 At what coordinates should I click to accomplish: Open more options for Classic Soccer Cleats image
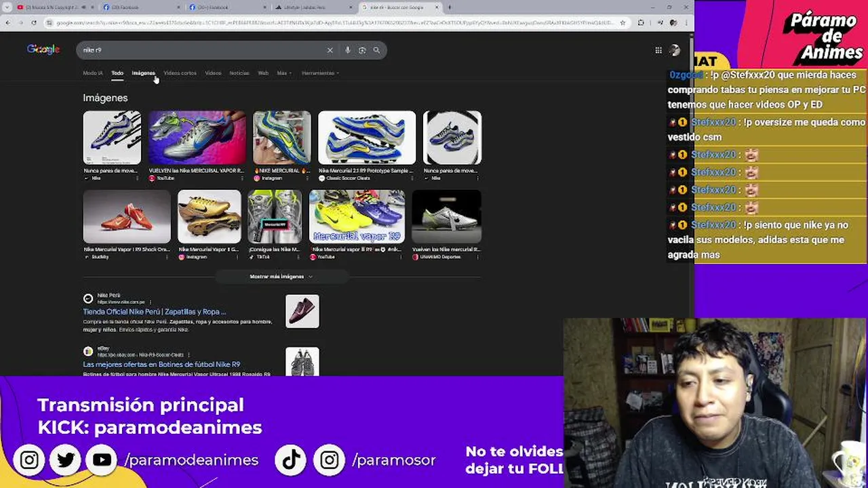click(x=412, y=178)
